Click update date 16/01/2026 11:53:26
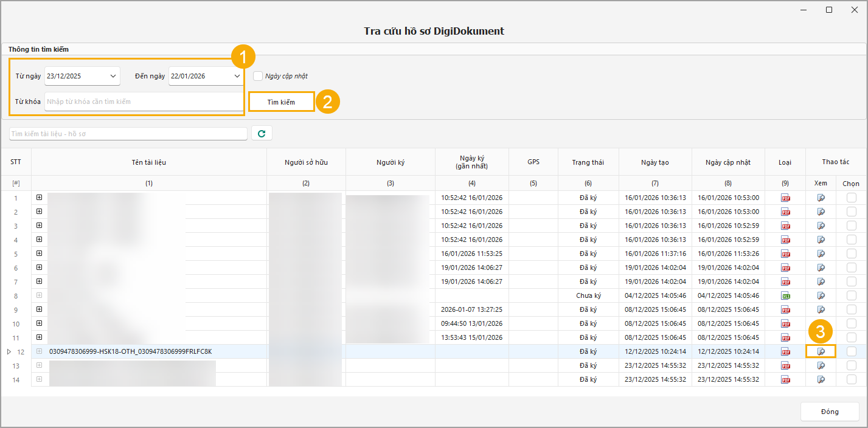Screen dimensions: 868x428 click(728, 254)
